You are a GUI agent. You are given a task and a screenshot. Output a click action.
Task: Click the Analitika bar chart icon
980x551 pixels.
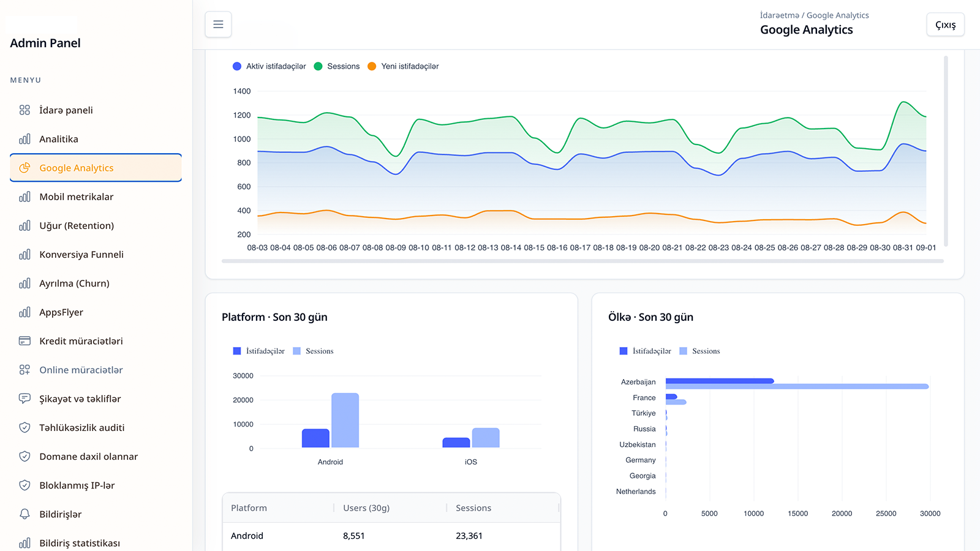pyautogui.click(x=24, y=139)
